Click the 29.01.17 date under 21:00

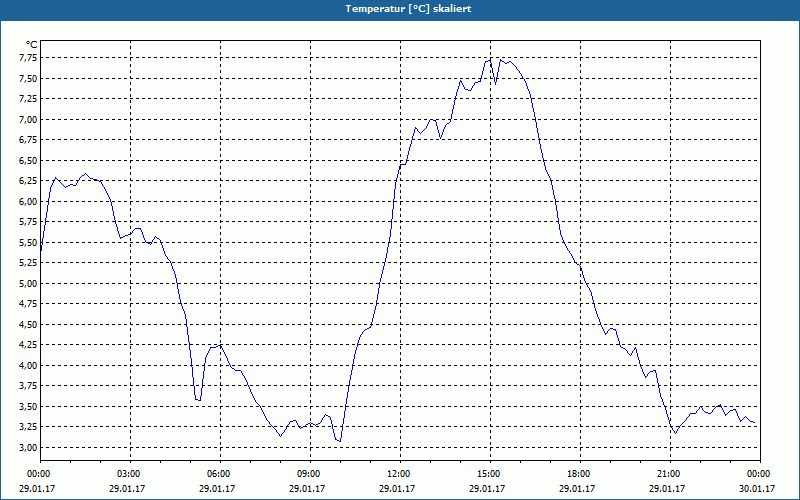pos(667,488)
